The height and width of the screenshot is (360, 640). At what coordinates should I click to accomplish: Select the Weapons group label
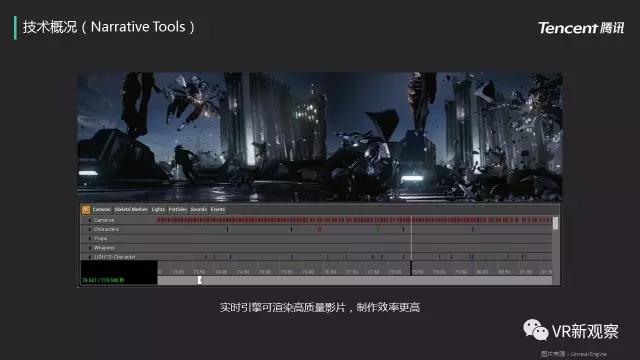pos(104,248)
